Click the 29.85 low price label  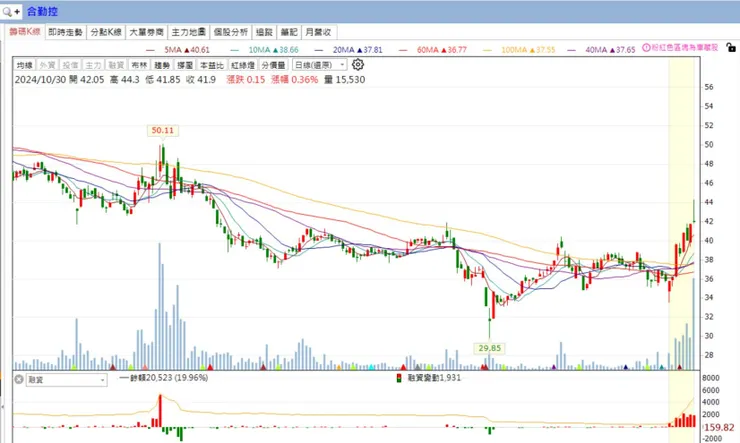(x=489, y=348)
